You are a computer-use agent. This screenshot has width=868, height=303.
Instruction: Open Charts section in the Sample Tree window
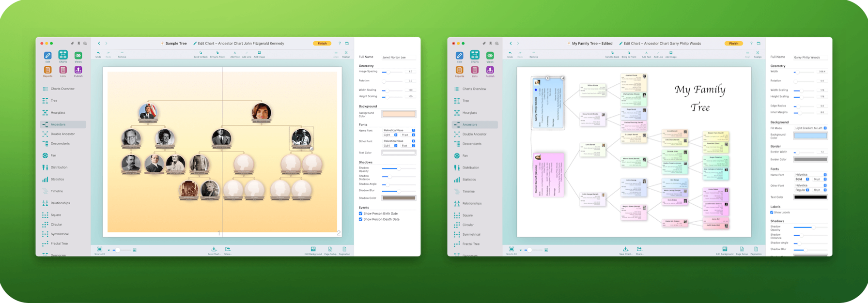[x=63, y=57]
